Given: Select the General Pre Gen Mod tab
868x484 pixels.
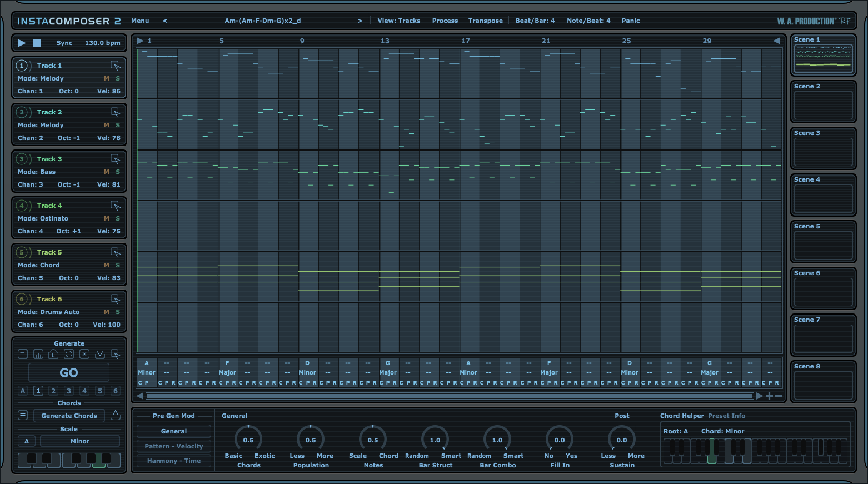Looking at the screenshot, I should [174, 431].
